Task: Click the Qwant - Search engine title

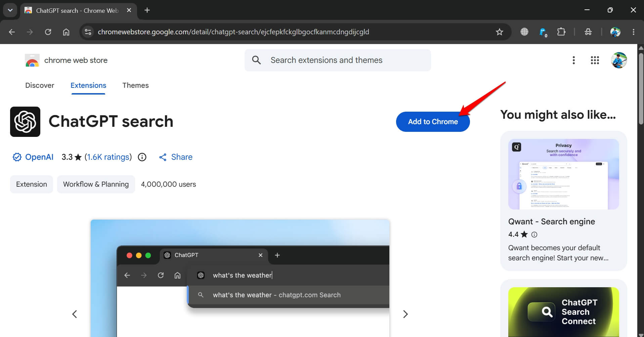Action: point(551,222)
